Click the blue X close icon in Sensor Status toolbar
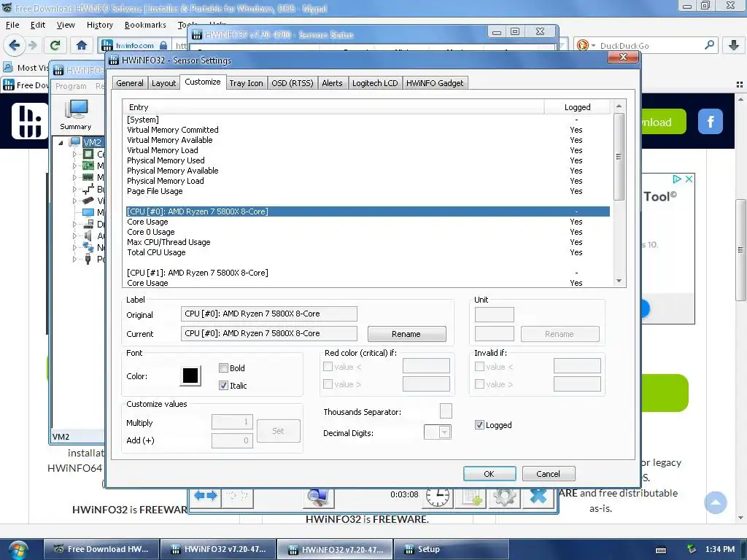 click(x=538, y=496)
